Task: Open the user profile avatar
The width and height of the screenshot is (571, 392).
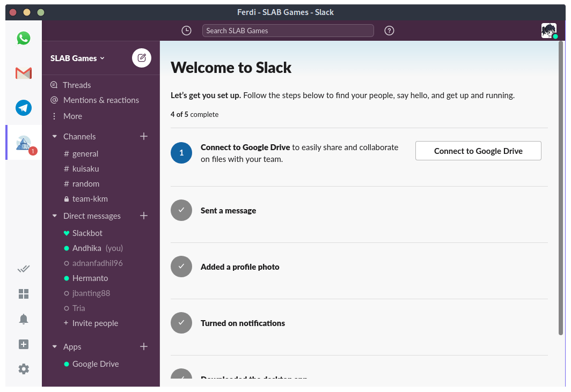Action: pyautogui.click(x=549, y=31)
